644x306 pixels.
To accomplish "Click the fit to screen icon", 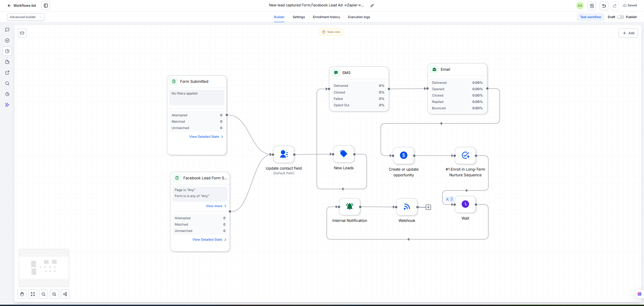I will pos(33,294).
